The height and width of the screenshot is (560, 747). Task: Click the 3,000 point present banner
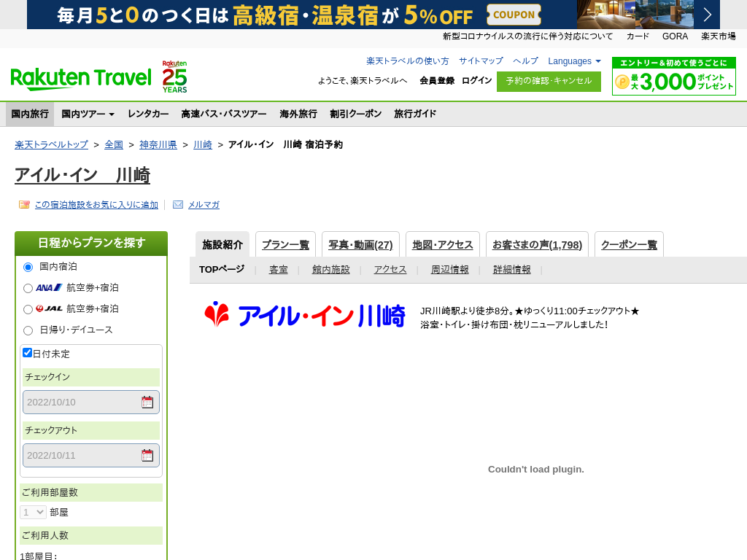[673, 76]
